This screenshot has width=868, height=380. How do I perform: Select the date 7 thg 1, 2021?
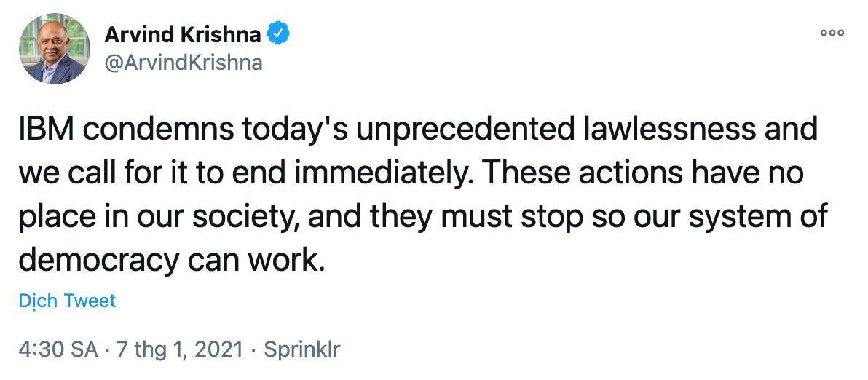(x=178, y=349)
